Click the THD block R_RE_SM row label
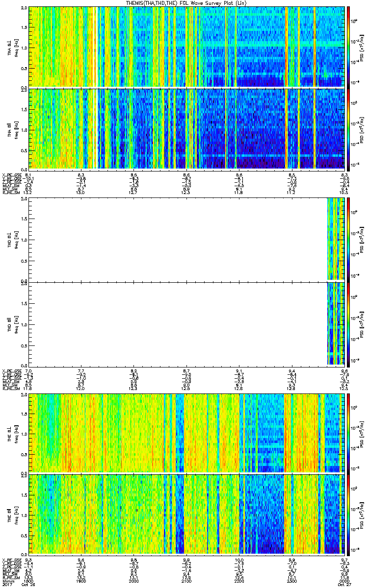This screenshot has width=368, height=588. point(10,389)
